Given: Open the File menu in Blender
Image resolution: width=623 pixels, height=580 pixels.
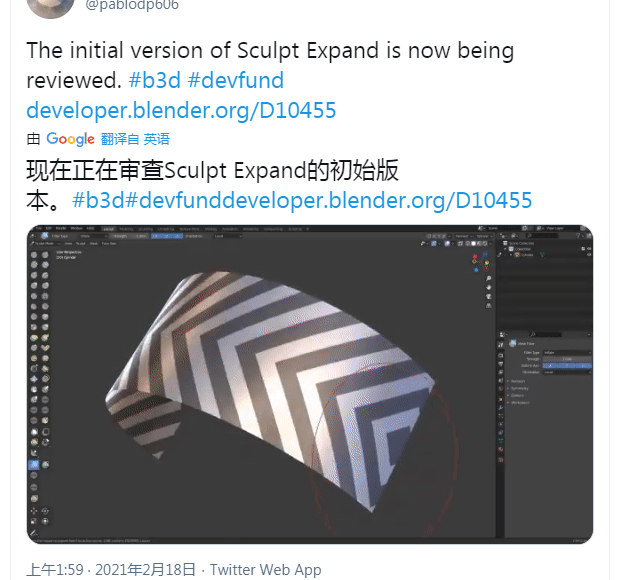Looking at the screenshot, I should (39, 228).
